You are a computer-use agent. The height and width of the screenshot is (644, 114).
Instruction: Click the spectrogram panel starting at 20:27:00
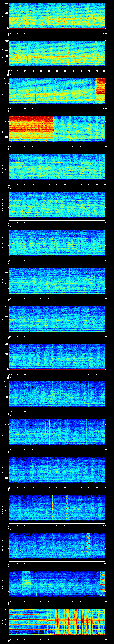click(x=57, y=432)
